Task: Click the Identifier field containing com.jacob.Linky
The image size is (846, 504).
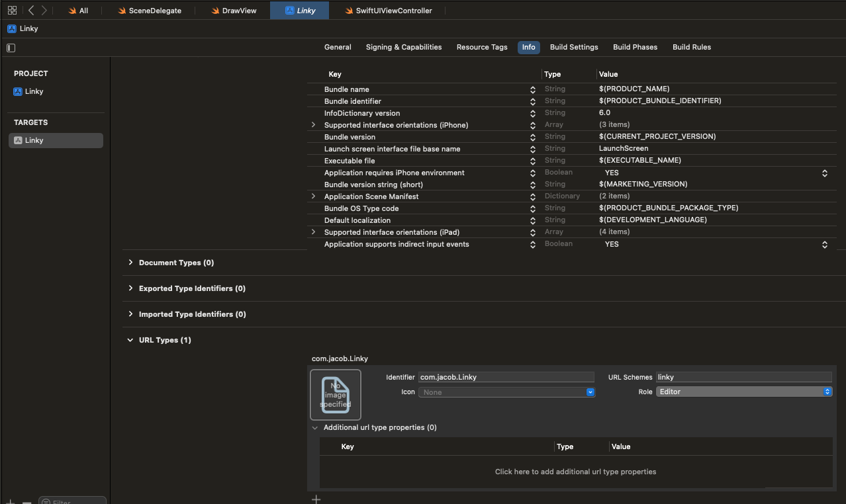Action: (x=506, y=377)
